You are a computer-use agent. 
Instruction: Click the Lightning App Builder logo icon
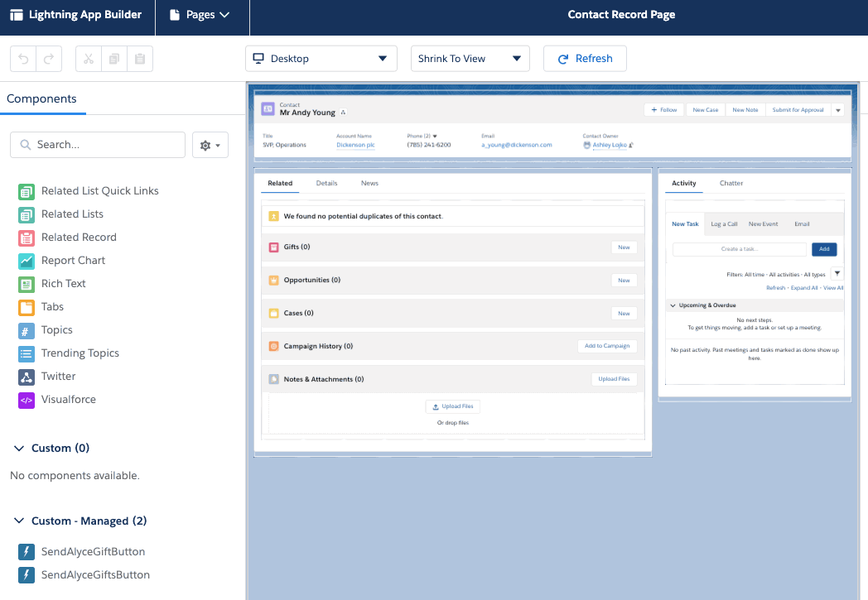pyautogui.click(x=17, y=15)
